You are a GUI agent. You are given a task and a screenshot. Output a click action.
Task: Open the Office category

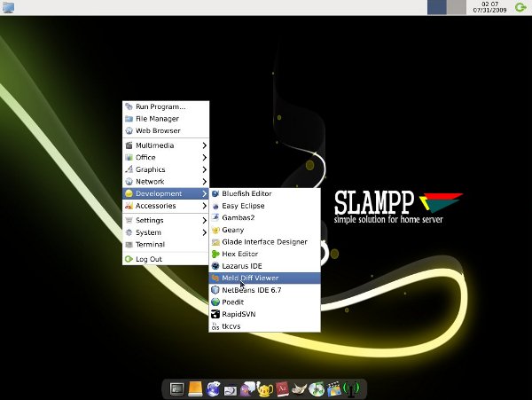(x=166, y=157)
